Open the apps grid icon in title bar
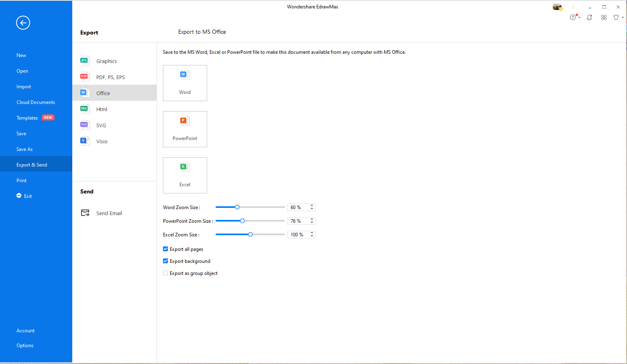The image size is (627, 364). coord(604,17)
